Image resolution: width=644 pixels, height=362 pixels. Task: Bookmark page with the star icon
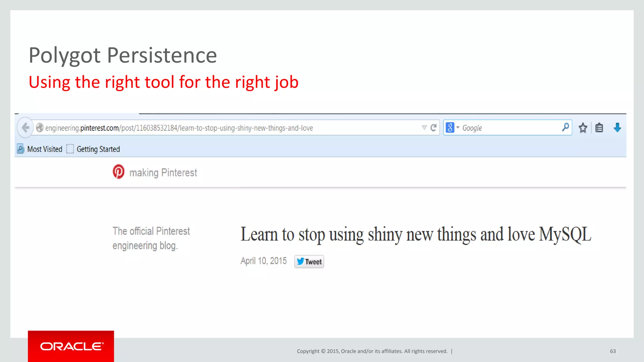click(583, 128)
